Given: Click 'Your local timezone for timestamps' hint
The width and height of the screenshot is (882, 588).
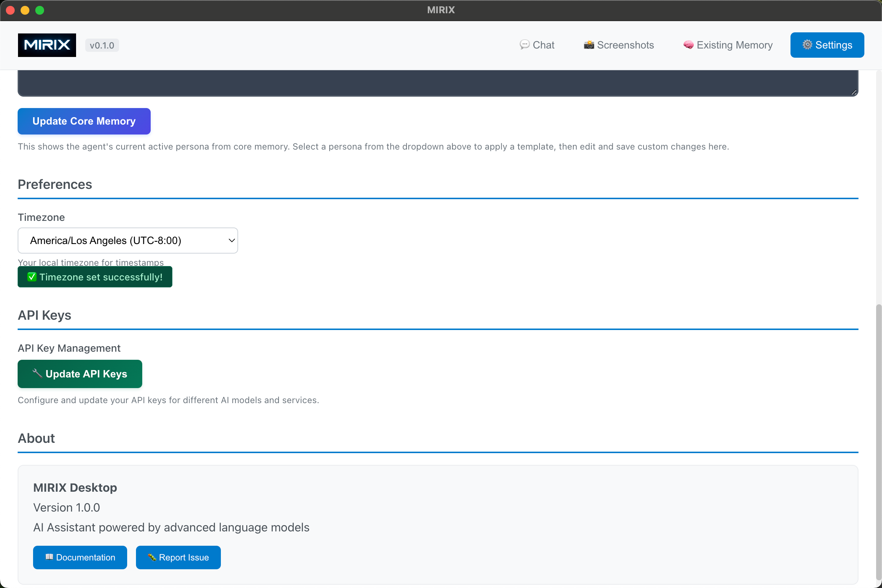Looking at the screenshot, I should click(x=91, y=262).
